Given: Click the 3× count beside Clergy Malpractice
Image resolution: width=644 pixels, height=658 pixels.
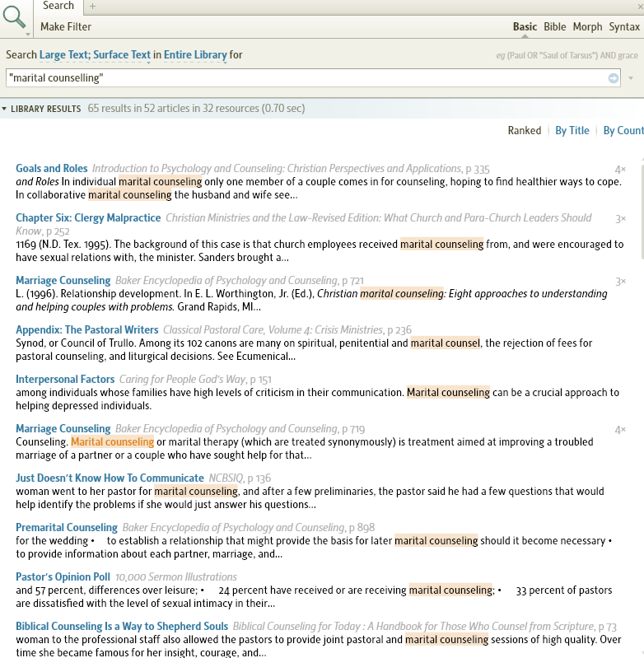Looking at the screenshot, I should (620, 219).
